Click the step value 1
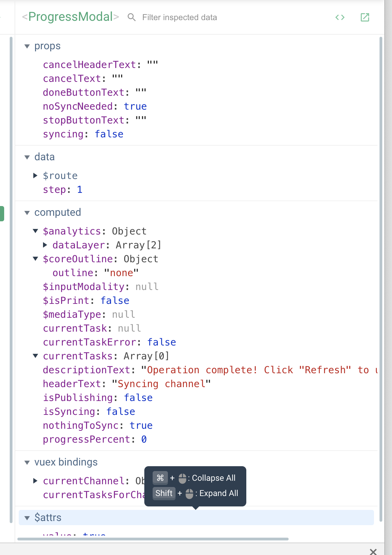The width and height of the screenshot is (392, 555). pyautogui.click(x=80, y=189)
